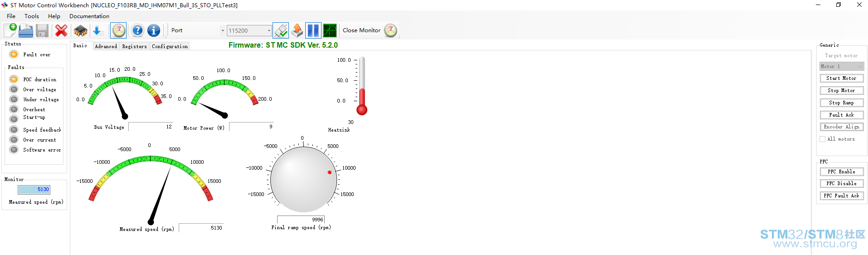Open a project with the folder icon
Viewport: 868px width, 255px height.
point(26,30)
